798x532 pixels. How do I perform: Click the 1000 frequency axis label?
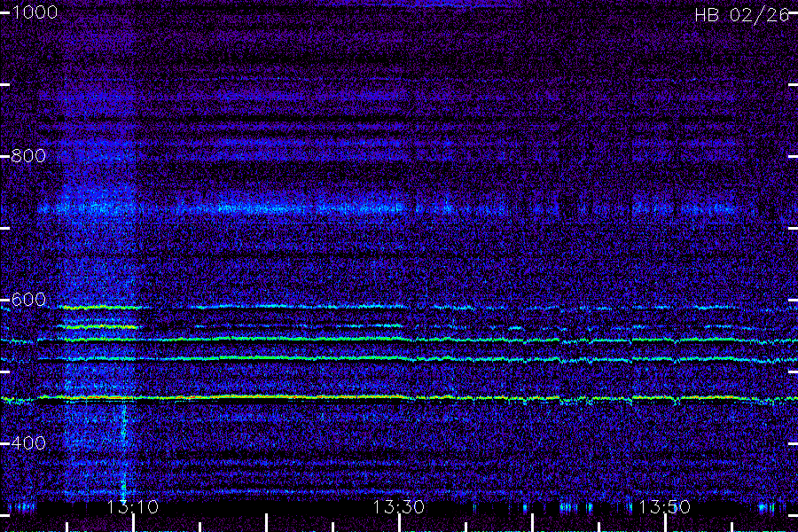(x=34, y=12)
